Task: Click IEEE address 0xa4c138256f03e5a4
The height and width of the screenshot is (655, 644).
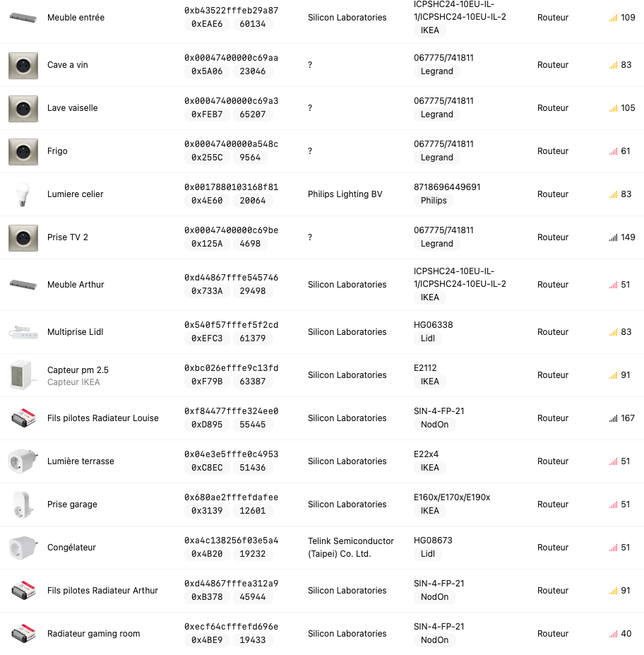Action: [x=231, y=541]
